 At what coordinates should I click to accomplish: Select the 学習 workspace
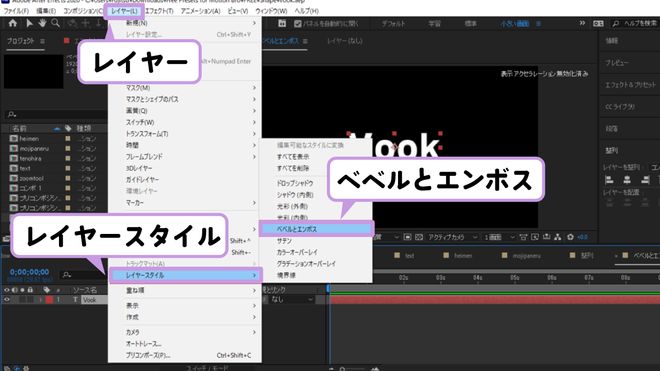tap(434, 24)
